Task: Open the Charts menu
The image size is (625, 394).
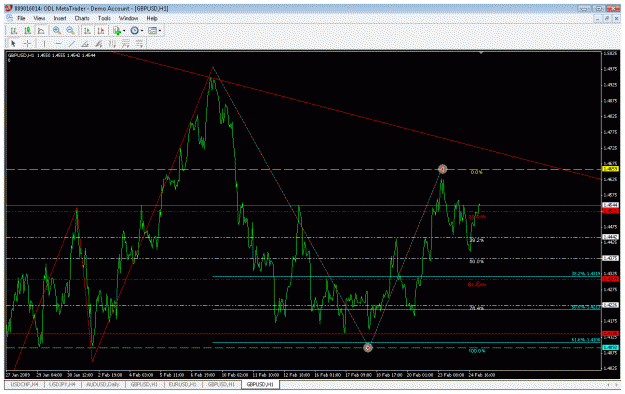Action: click(x=82, y=18)
